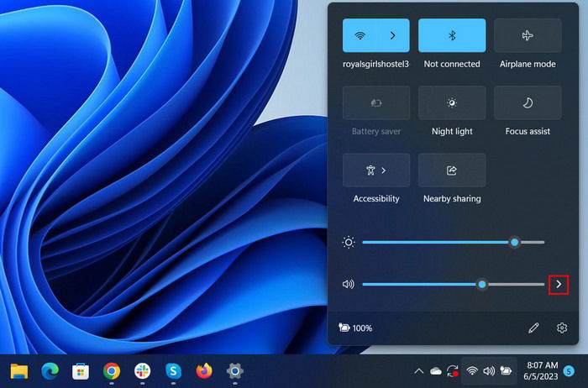Launch Microsoft Edge from the taskbar
Screen dimensions: 588x388
50,371
